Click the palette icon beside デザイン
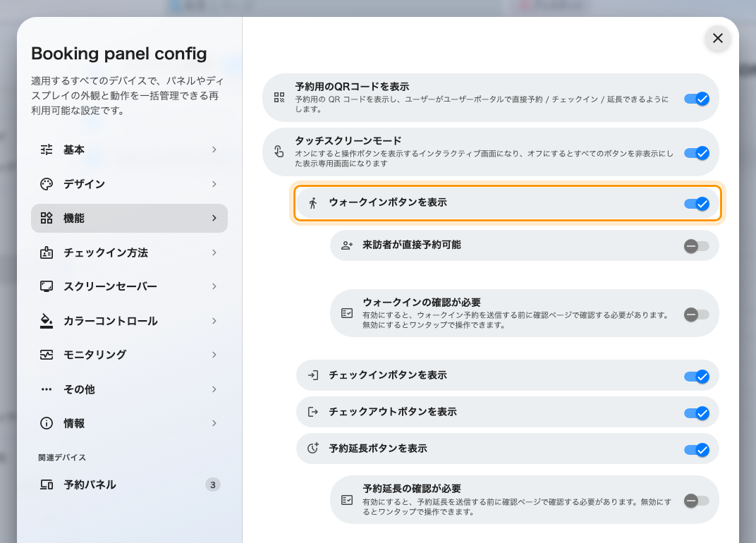Image resolution: width=756 pixels, height=543 pixels. point(47,184)
